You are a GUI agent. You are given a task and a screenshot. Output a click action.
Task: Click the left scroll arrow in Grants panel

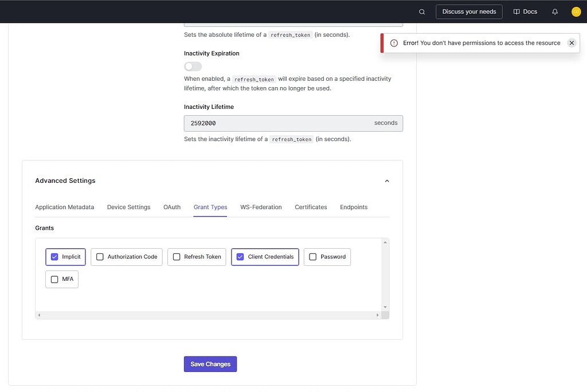(x=39, y=315)
